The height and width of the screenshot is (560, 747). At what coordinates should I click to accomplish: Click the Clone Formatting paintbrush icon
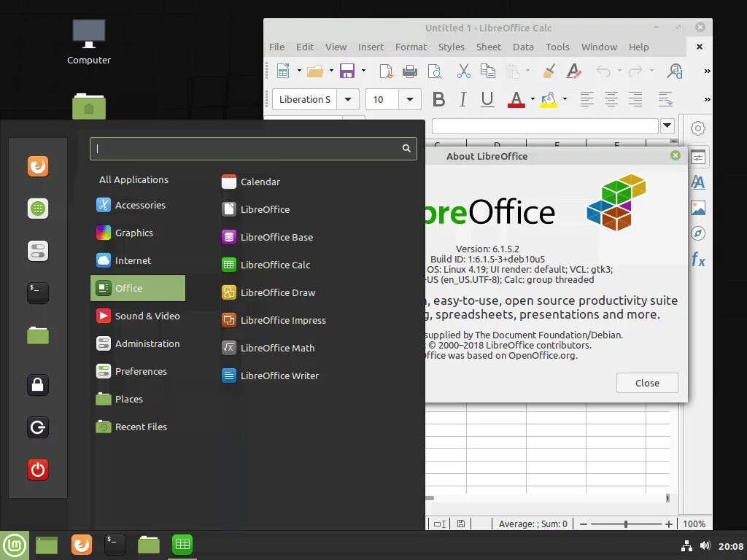pyautogui.click(x=549, y=71)
